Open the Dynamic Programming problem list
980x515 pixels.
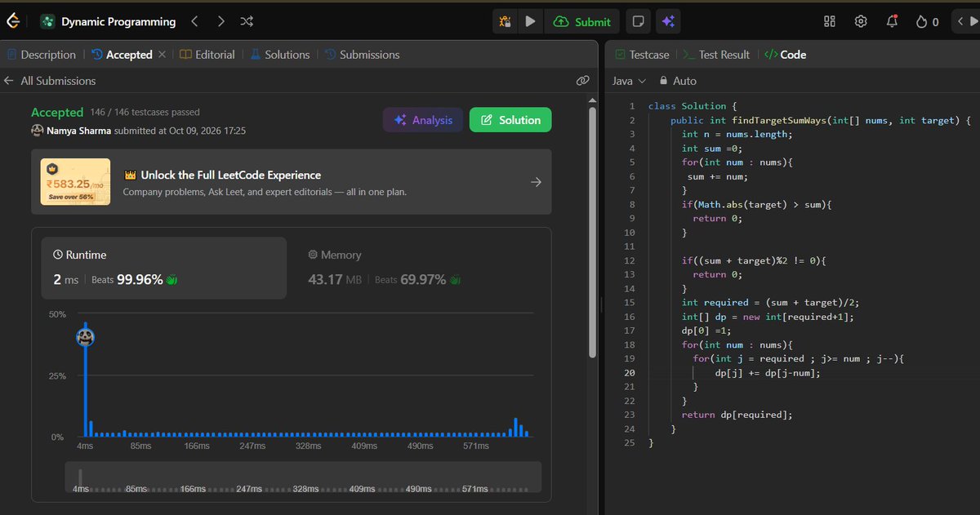point(108,22)
